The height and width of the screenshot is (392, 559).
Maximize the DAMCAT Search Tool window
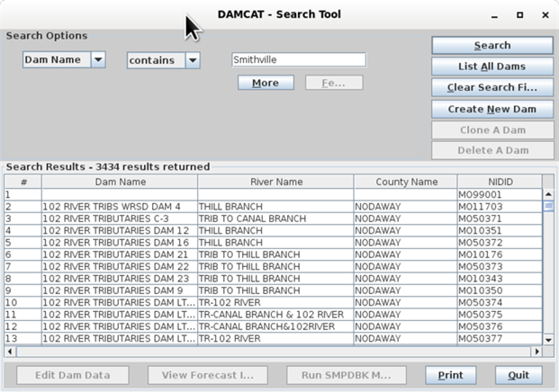coord(519,15)
